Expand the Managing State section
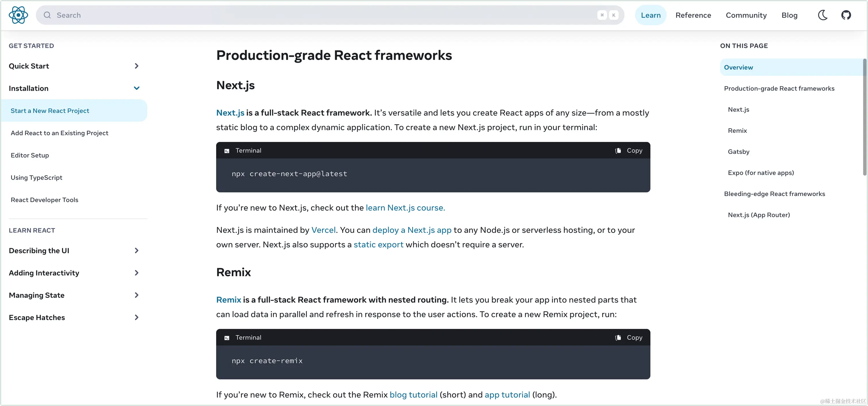Image resolution: width=868 pixels, height=406 pixels. 136,295
